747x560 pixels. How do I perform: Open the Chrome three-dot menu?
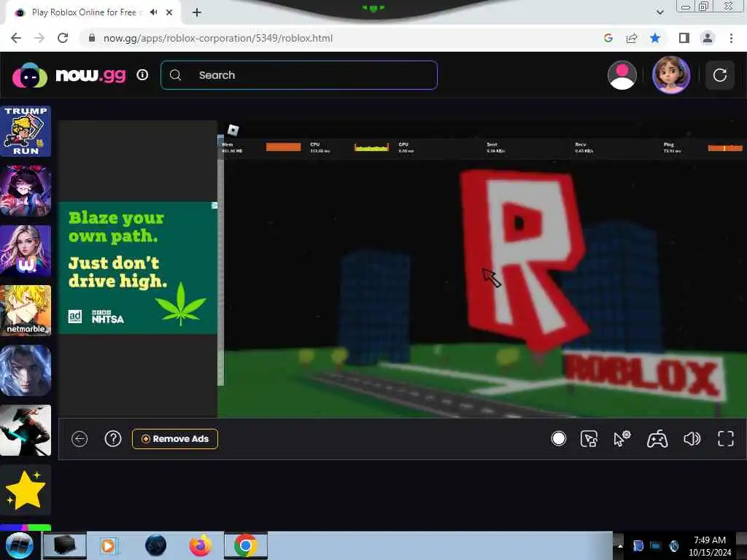(x=731, y=38)
